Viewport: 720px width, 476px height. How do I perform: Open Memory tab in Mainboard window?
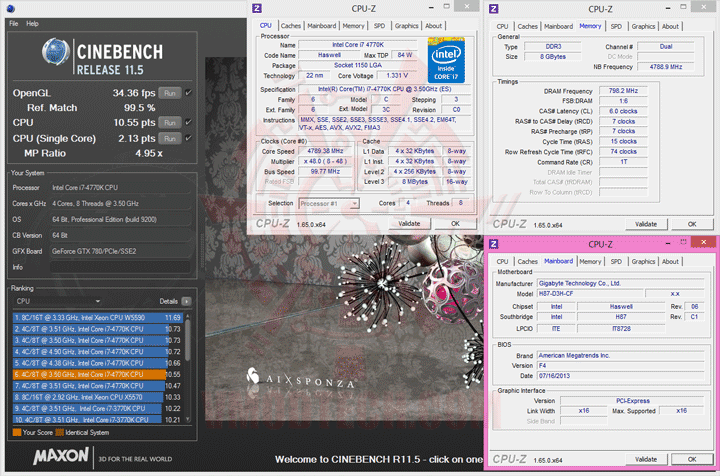tap(590, 261)
